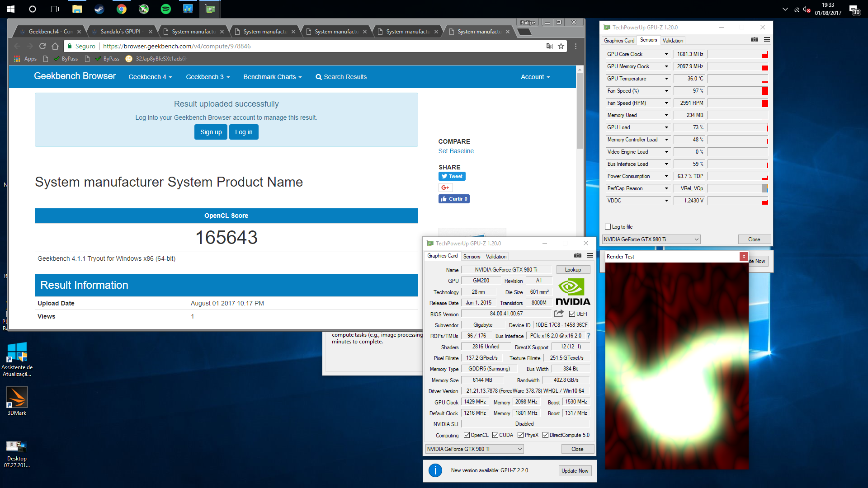Click the Search Results link
868x488 pixels.
coord(341,77)
